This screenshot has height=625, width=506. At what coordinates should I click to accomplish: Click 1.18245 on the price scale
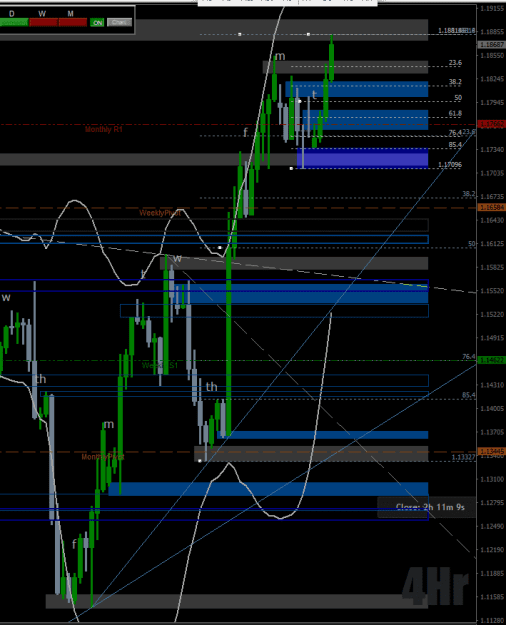pyautogui.click(x=492, y=79)
